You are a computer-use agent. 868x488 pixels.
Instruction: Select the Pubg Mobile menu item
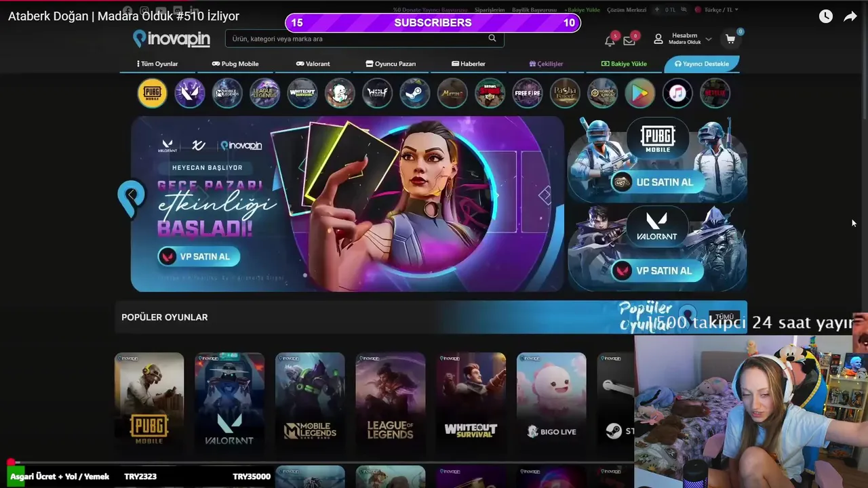(235, 64)
